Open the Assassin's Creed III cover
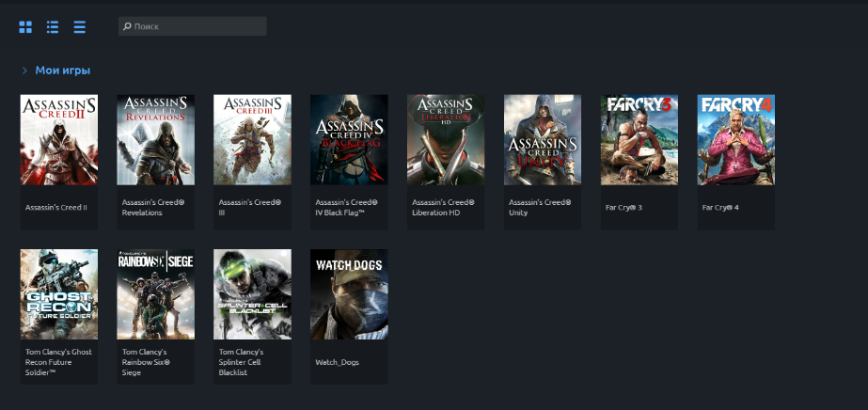 click(252, 139)
